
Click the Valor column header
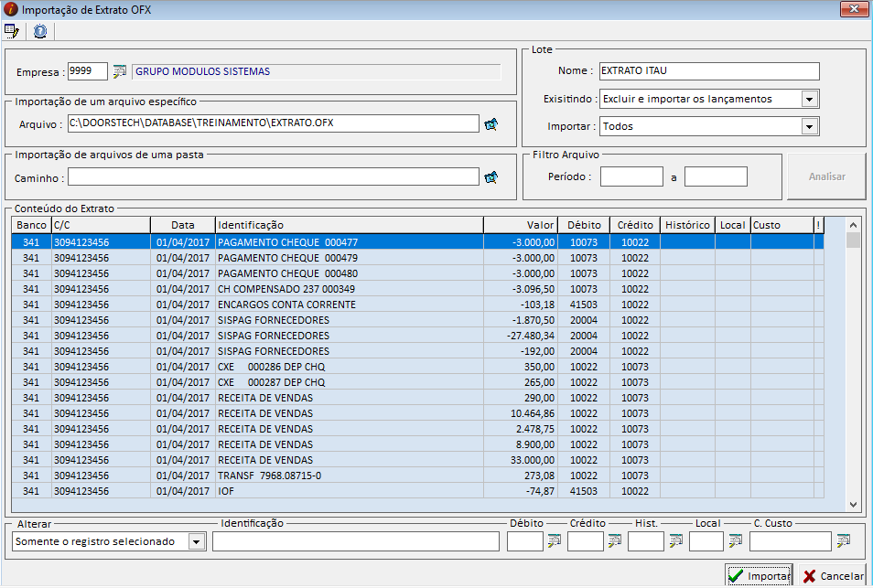pos(521,225)
